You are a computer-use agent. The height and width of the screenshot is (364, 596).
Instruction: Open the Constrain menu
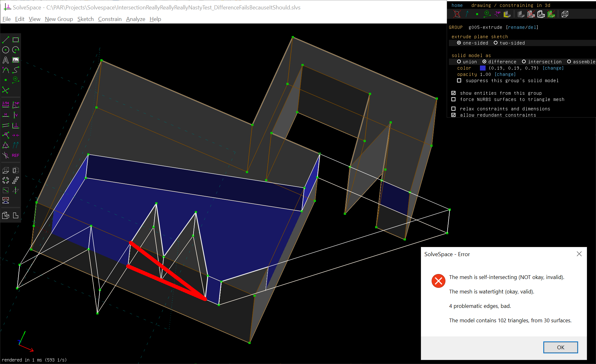[x=110, y=19]
